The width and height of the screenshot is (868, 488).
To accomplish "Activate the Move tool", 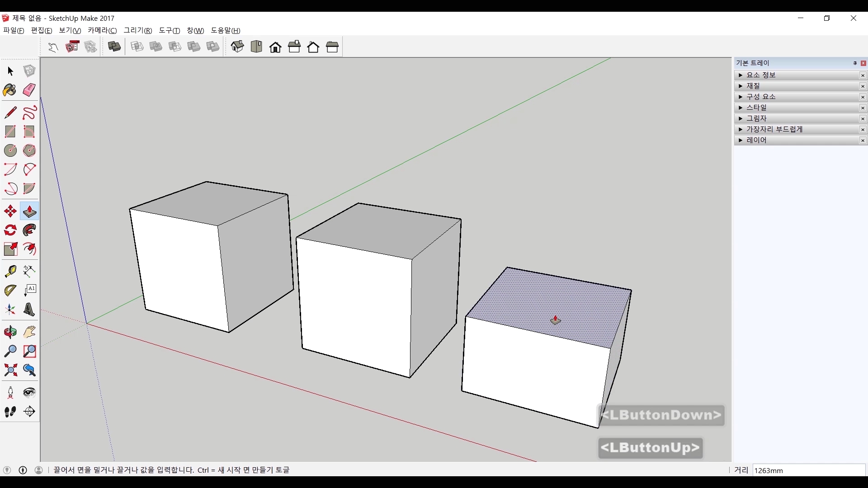I will [x=10, y=211].
